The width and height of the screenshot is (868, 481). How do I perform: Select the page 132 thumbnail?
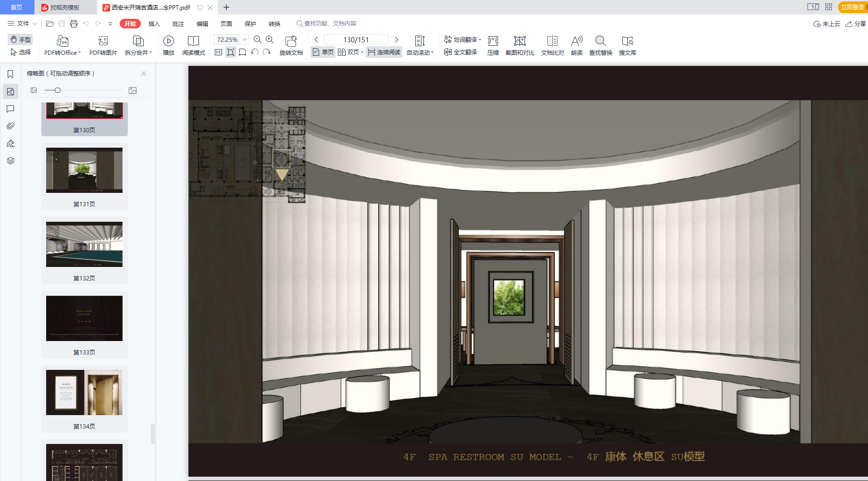click(84, 244)
